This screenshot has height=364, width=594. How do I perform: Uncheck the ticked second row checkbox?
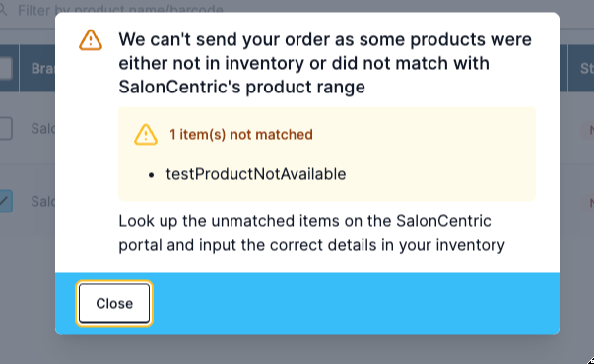[5, 201]
